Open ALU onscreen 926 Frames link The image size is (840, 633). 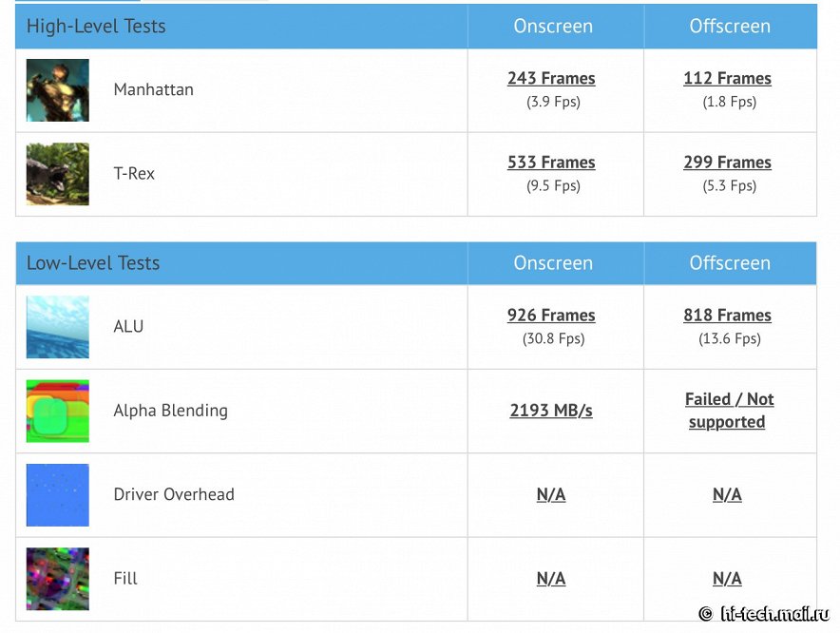point(551,316)
